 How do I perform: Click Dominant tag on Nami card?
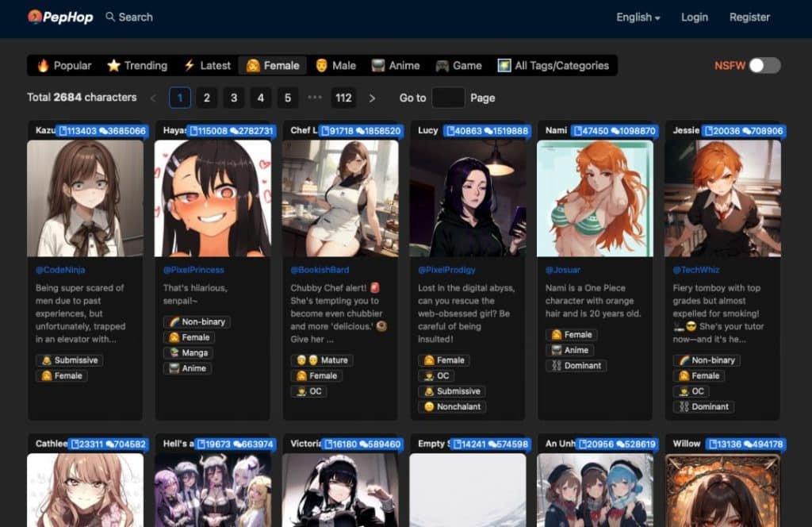pyautogui.click(x=576, y=366)
